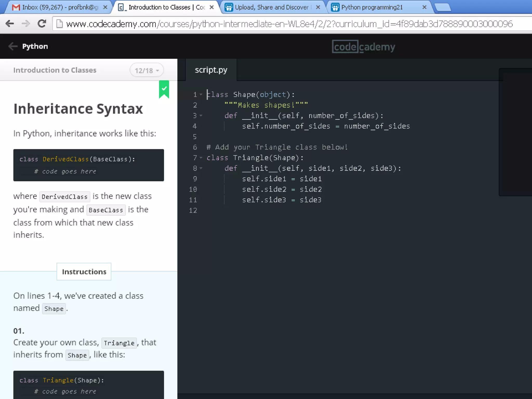Switch to the Inbox Gmail tab

60,7
